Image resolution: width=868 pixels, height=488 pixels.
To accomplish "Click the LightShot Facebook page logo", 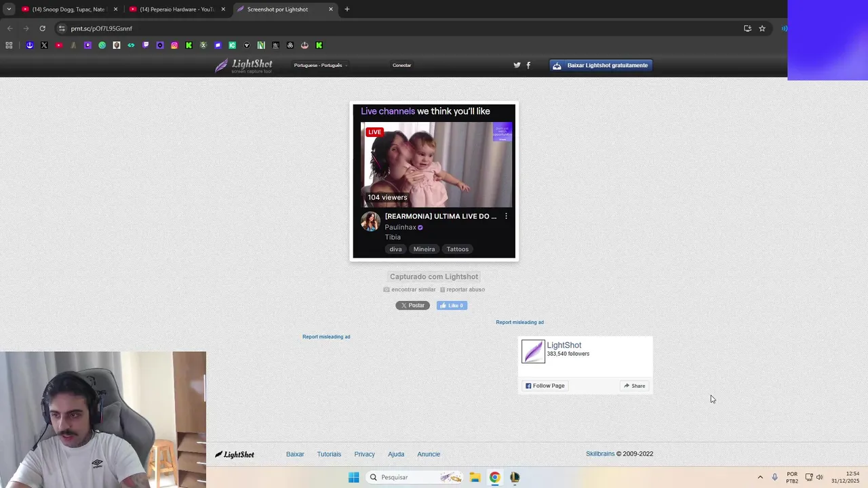I will (533, 351).
